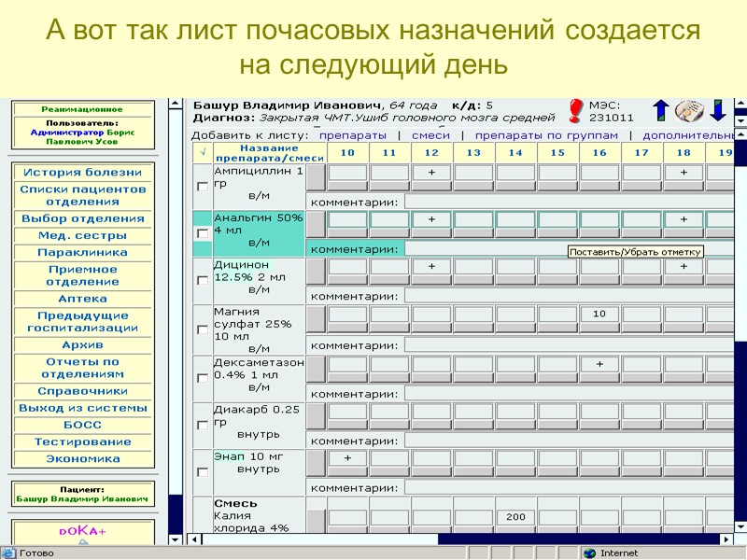This screenshot has width=747, height=560.
Task: Click the Дицинон комментарии field
Action: pos(569,296)
